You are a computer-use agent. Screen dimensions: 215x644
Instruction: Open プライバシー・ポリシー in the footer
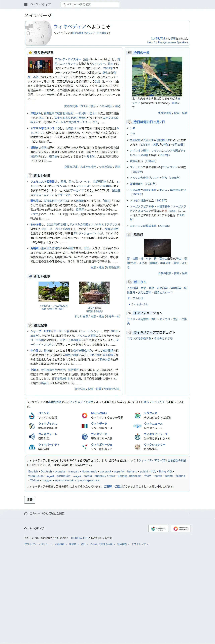coord(37,544)
